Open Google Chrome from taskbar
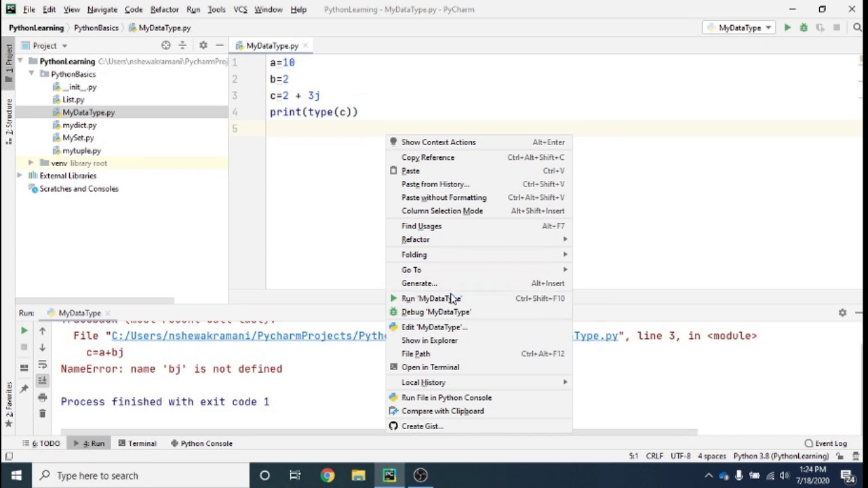Screen dimensions: 868x488 [328, 475]
